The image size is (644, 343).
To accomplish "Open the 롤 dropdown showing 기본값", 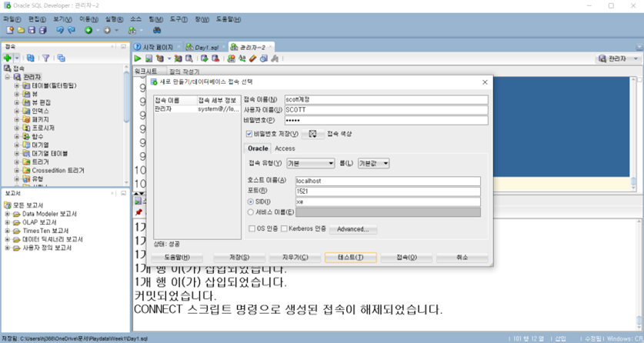I will click(x=373, y=163).
